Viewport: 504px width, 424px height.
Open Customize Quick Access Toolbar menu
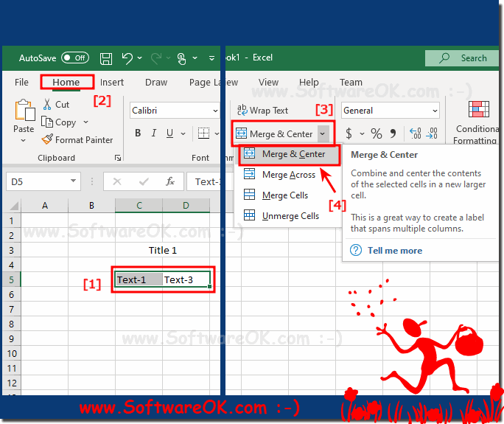pyautogui.click(x=211, y=58)
